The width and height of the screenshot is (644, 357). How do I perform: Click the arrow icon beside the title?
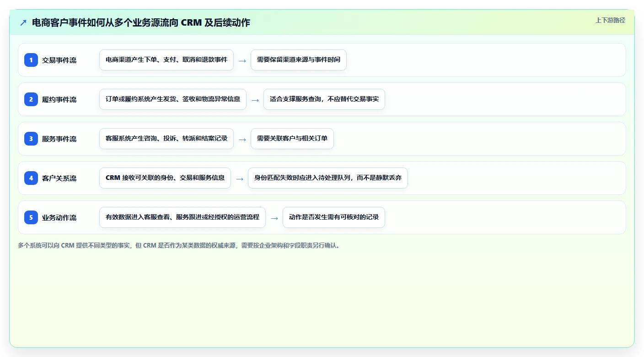coord(23,22)
